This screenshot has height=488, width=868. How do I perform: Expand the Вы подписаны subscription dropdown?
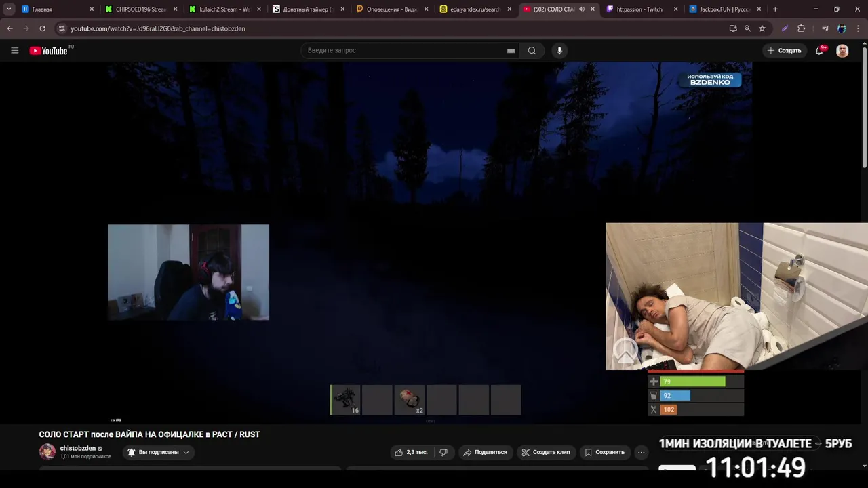158,452
